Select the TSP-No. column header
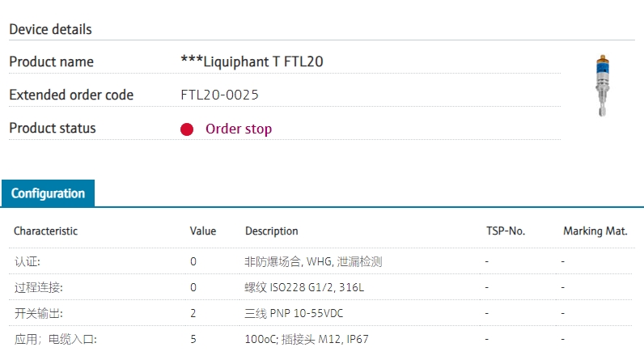Screen dimensions: 644x360 tap(506, 231)
